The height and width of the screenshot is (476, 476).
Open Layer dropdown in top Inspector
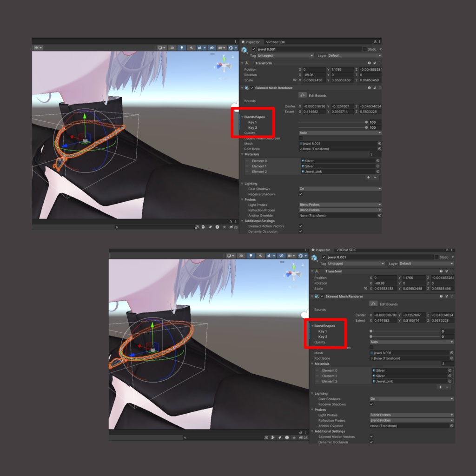pyautogui.click(x=354, y=56)
